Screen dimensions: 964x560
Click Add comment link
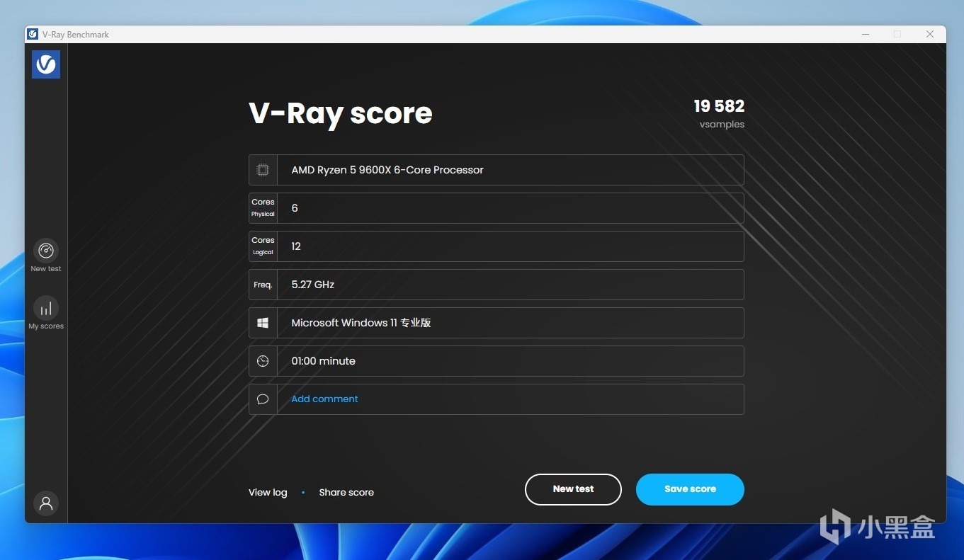[324, 399]
